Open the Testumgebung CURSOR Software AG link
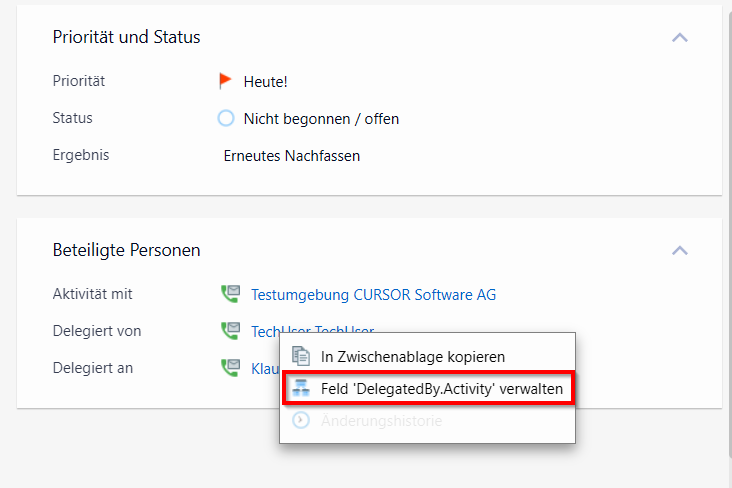The width and height of the screenshot is (732, 488). (373, 295)
